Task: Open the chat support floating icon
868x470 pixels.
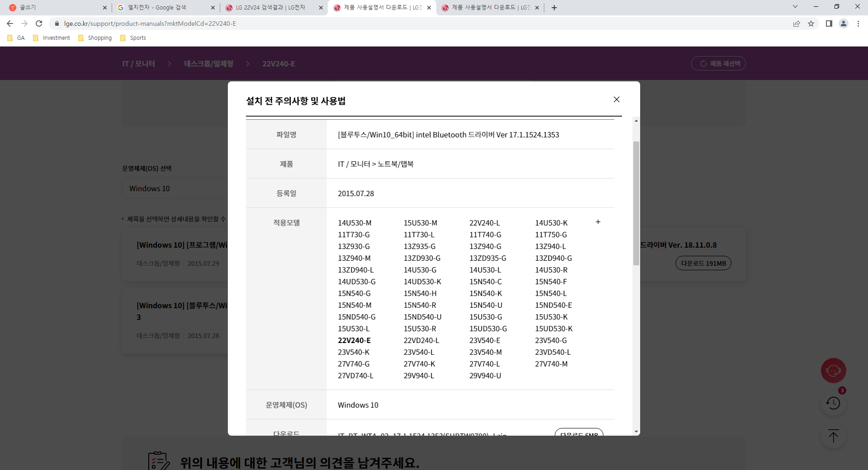Action: 833,371
